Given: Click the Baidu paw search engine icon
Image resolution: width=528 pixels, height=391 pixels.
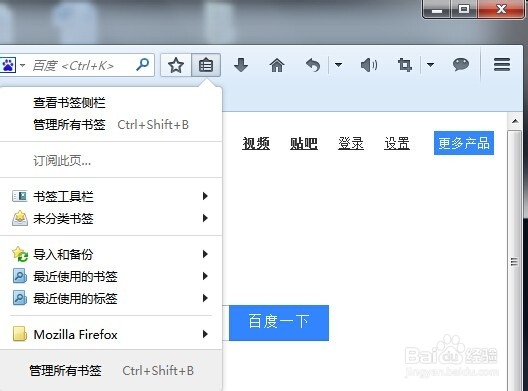Looking at the screenshot, I should tap(8, 65).
